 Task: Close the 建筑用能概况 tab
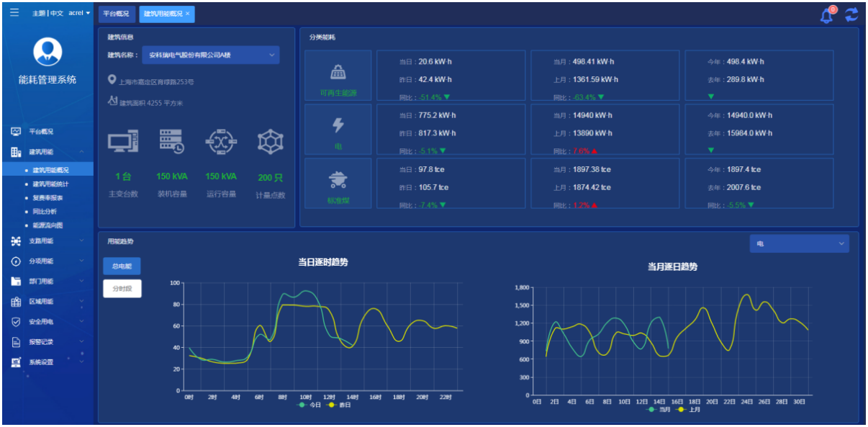pos(188,14)
